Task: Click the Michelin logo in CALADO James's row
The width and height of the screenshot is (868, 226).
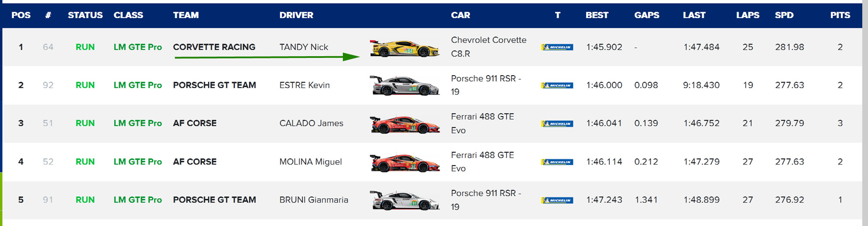Action: coord(557,124)
